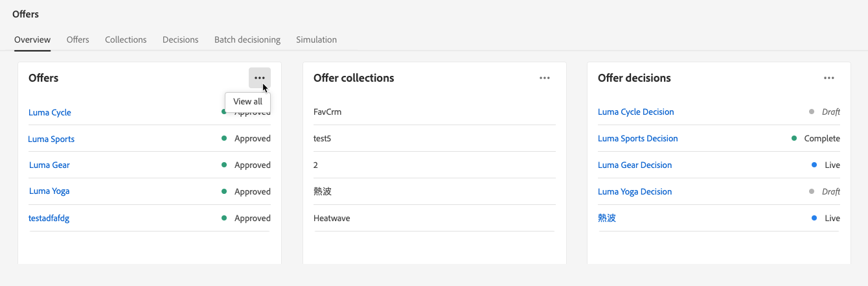Select the Overview tab
The height and width of the screenshot is (286, 868).
[32, 40]
